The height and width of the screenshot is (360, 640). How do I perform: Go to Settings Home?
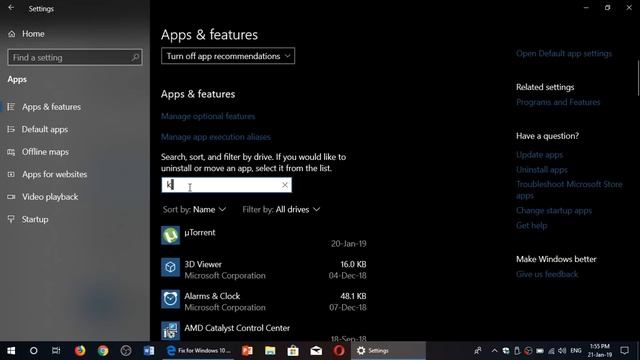(27, 34)
